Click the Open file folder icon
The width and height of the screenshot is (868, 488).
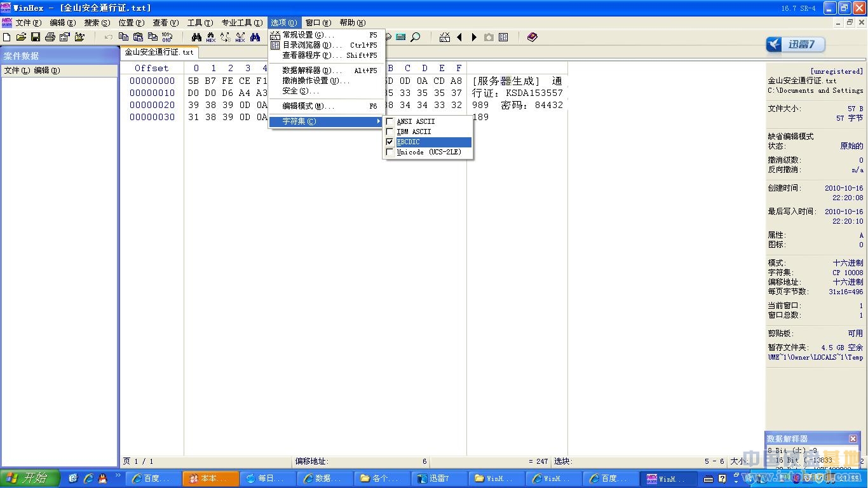click(x=21, y=37)
